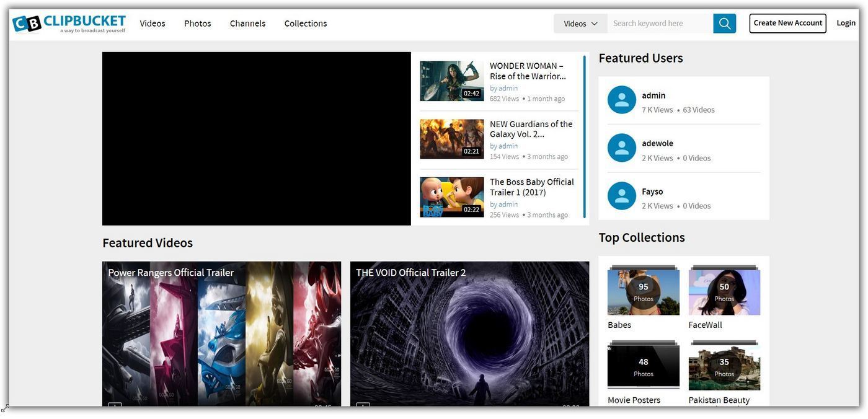Open admin user avatar icon
Viewport: 868px width, 419px height.
click(622, 100)
